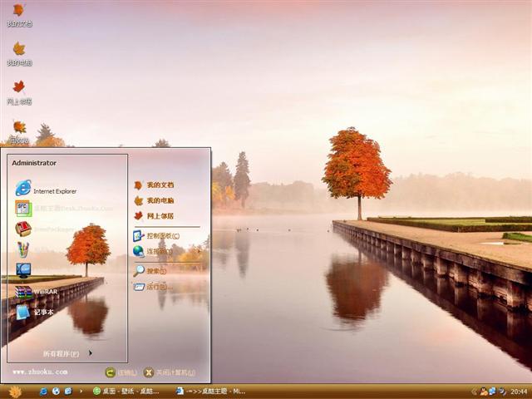Expand the Quick Launch overflow chevron
Screen dimensions: 532x399
81,392
